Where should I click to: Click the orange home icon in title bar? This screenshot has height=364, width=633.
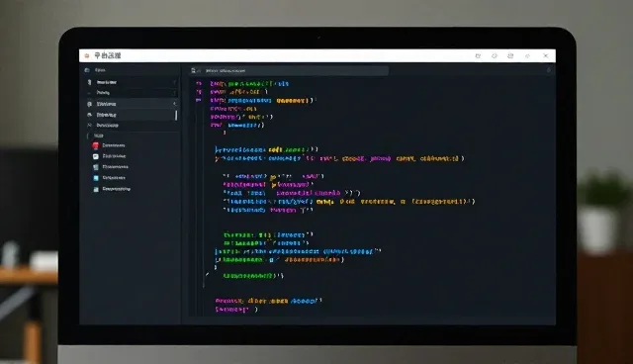[x=87, y=55]
